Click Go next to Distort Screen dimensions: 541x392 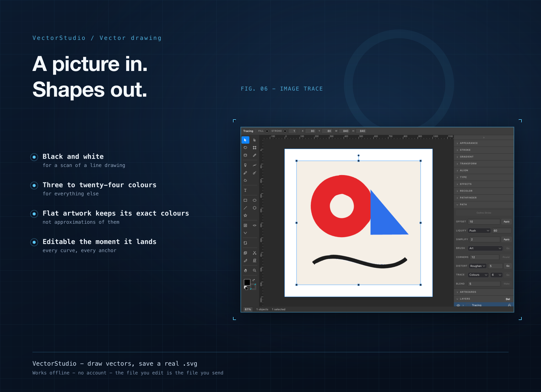508,266
